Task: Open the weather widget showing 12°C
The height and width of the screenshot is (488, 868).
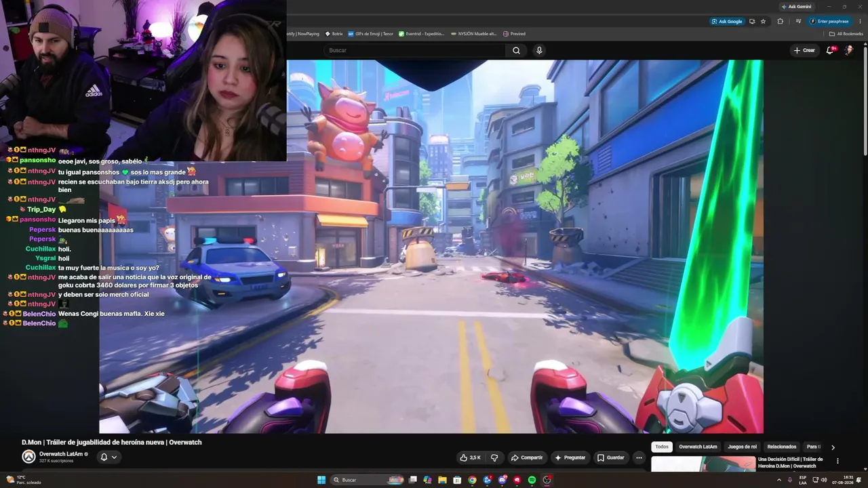Action: [x=24, y=480]
